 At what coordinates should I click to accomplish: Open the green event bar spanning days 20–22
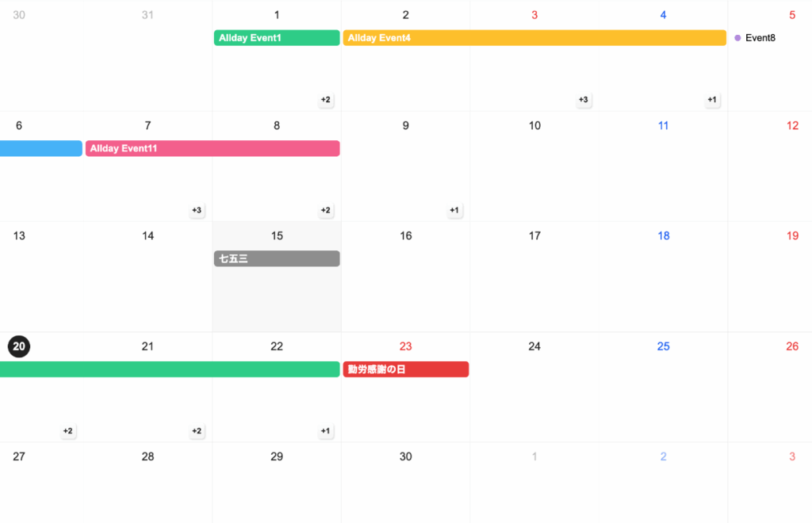pyautogui.click(x=170, y=369)
